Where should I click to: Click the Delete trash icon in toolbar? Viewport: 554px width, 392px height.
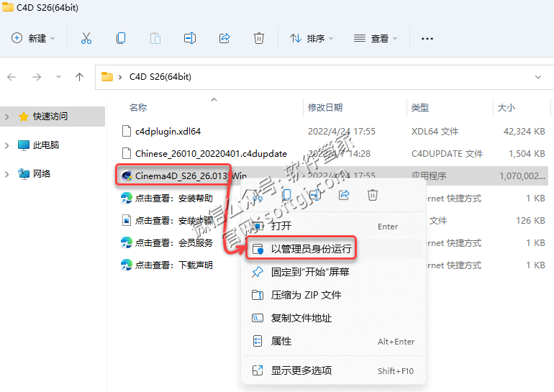(259, 38)
